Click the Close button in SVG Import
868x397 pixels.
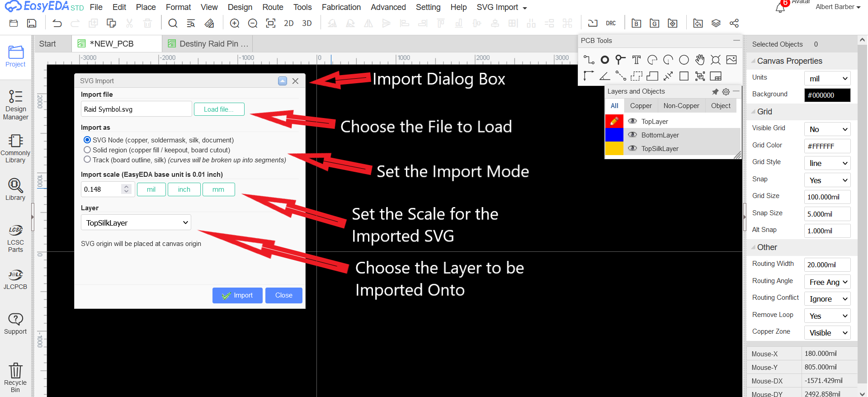coord(284,295)
